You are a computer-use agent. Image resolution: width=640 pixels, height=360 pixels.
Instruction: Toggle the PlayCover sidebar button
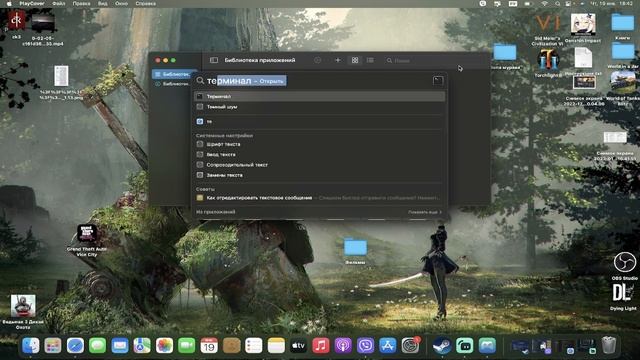214,60
